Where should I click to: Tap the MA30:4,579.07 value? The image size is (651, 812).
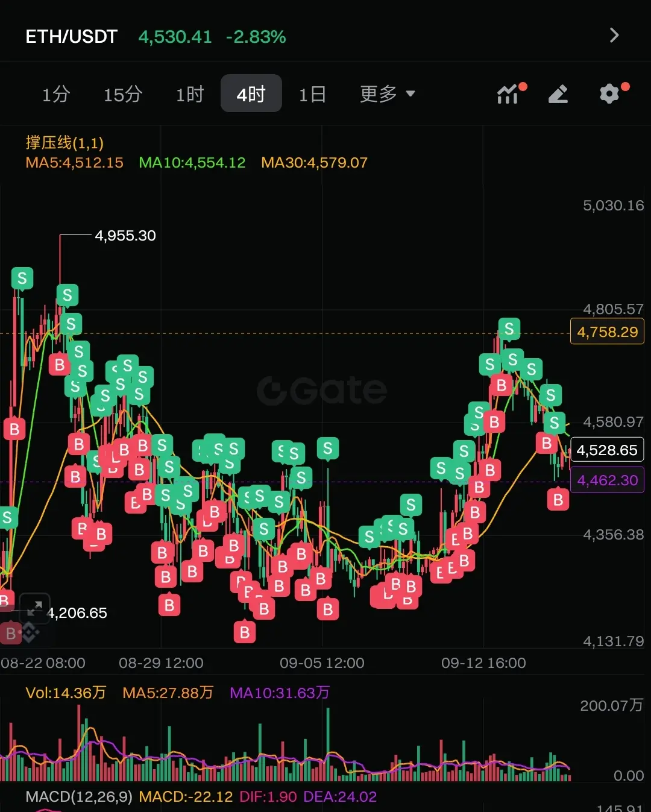coord(314,163)
